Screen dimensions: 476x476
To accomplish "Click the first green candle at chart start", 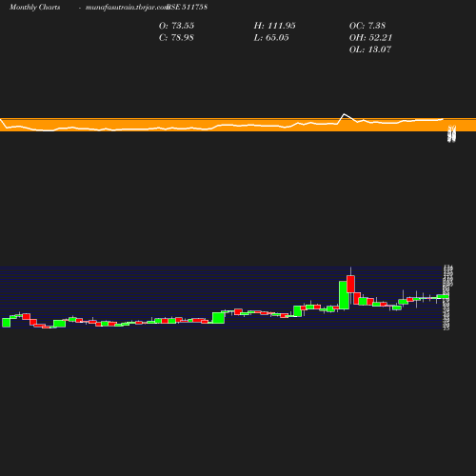I will point(7,323).
